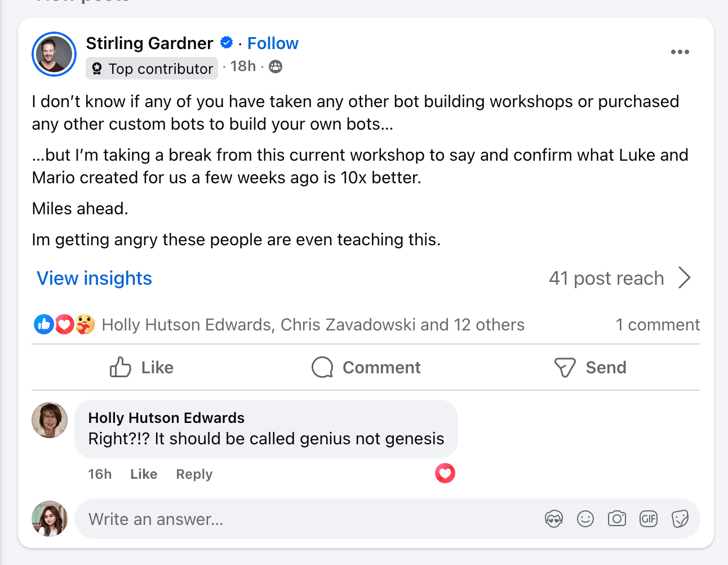Open the GIF picker

(649, 519)
